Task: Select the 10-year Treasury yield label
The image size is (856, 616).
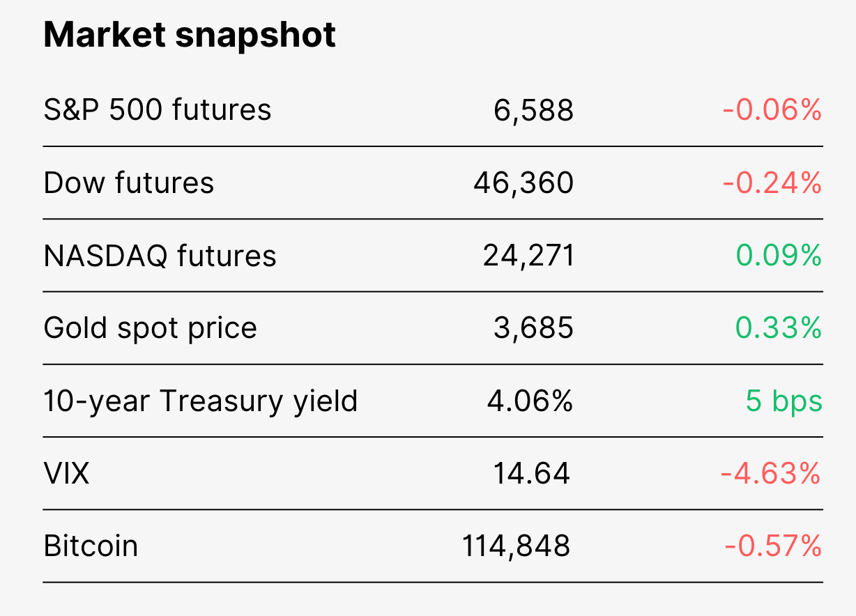Action: 201,401
